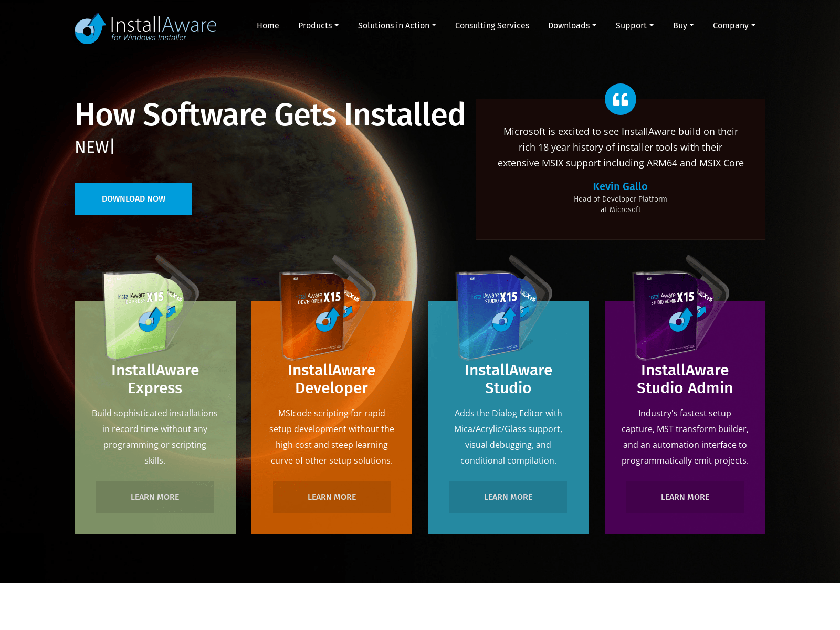Go to the Home page

pos(268,25)
